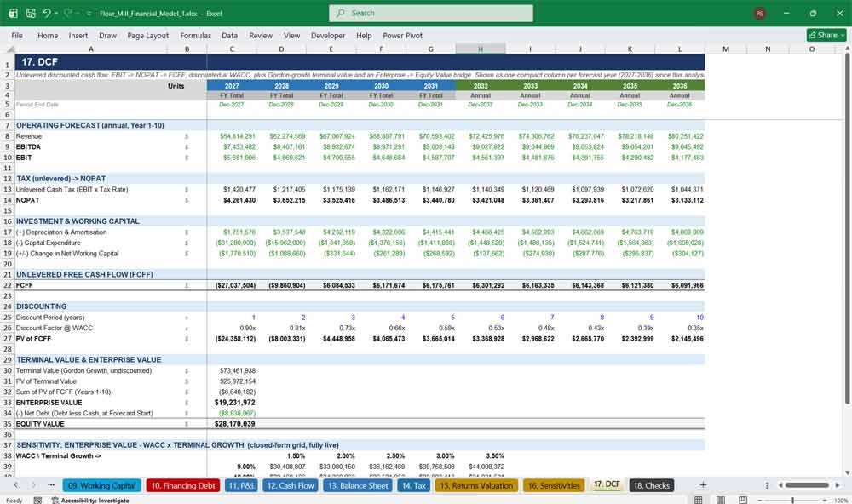Switch to Normal view
The height and width of the screenshot is (504, 852).
[x=699, y=501]
